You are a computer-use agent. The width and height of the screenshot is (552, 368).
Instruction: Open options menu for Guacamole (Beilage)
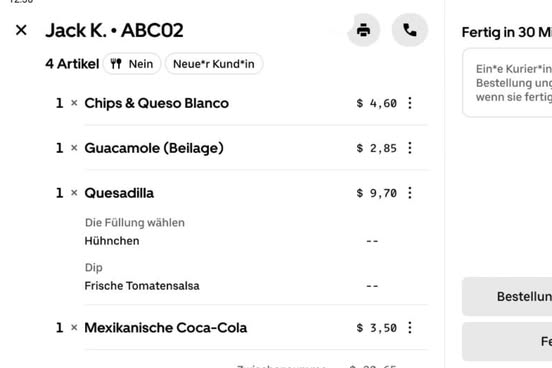[410, 148]
